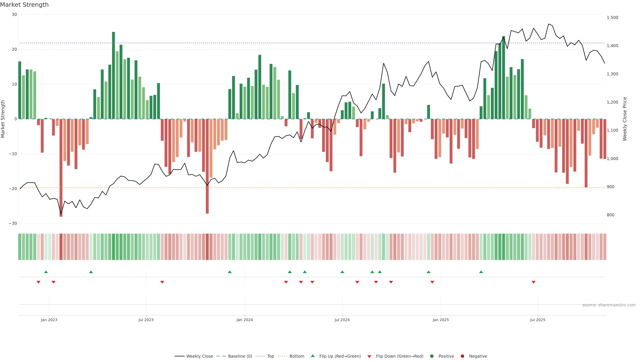Click the Flip Down red triangle legend icon
The height and width of the screenshot is (362, 644).
coord(369,356)
